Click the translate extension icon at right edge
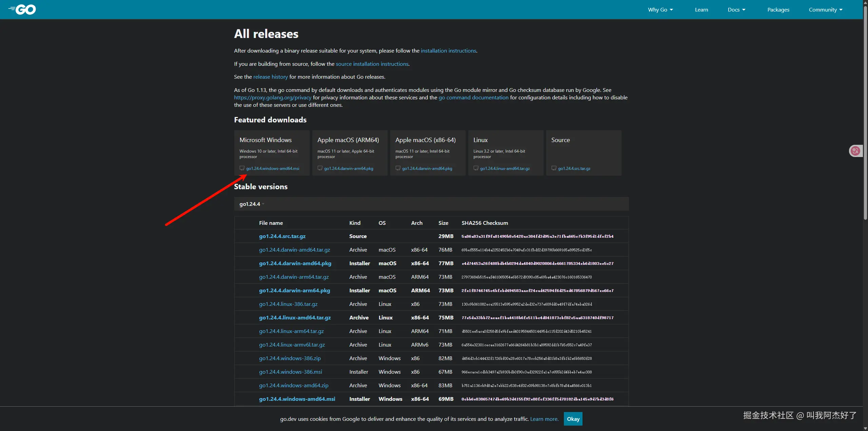Image resolution: width=868 pixels, height=431 pixels. (x=855, y=151)
